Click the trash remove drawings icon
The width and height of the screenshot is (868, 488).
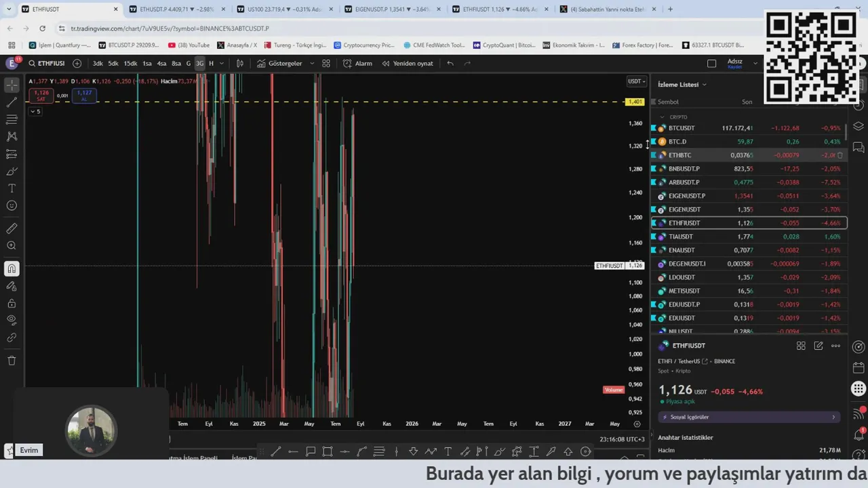point(12,361)
